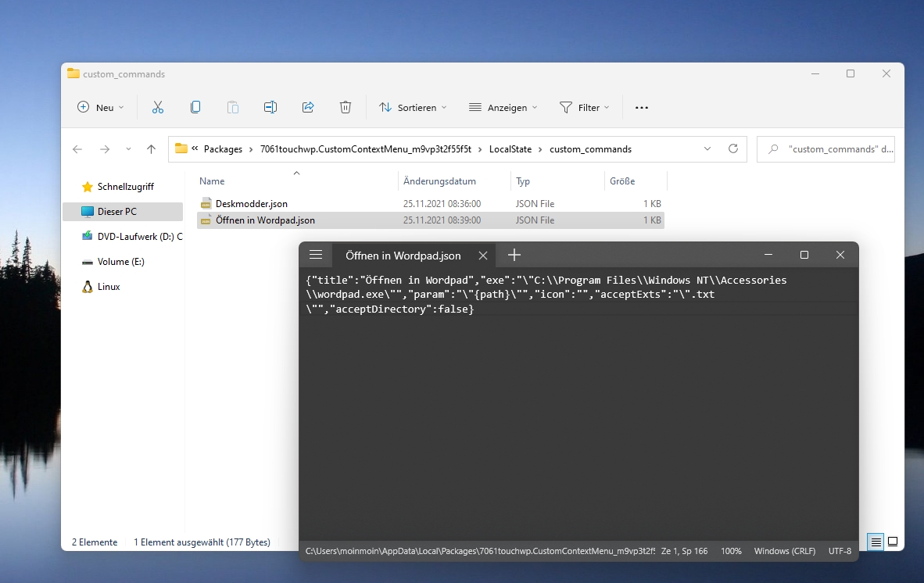Click the folder icon in the address bar
Viewport: 924px width, 583px height.
pyautogui.click(x=181, y=148)
